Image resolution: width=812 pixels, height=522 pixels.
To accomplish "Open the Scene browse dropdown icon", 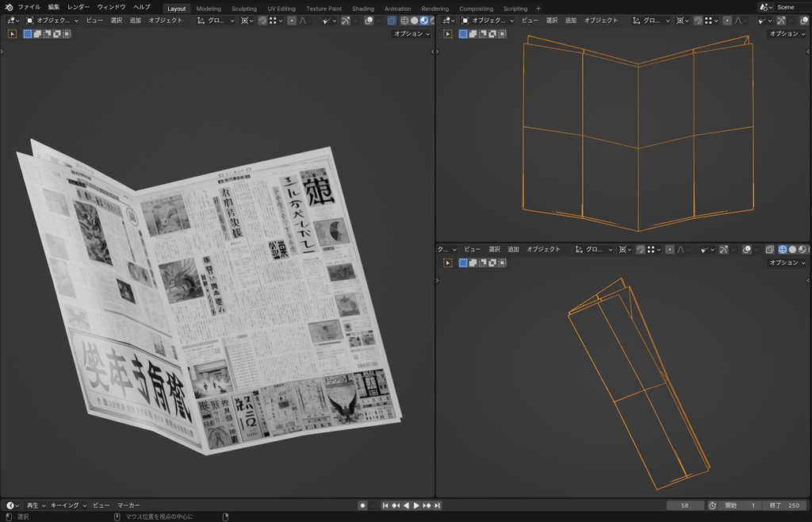I will coord(765,7).
